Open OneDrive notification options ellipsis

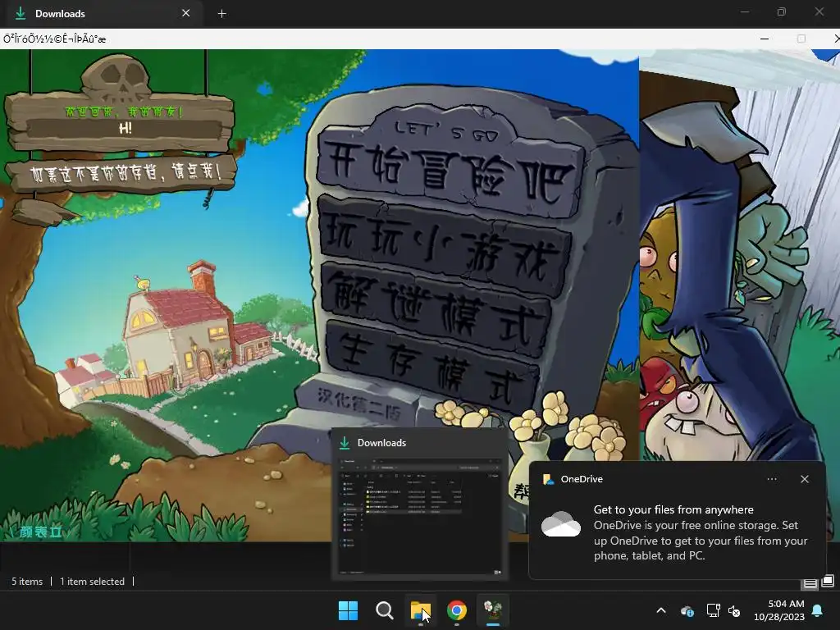tap(772, 479)
